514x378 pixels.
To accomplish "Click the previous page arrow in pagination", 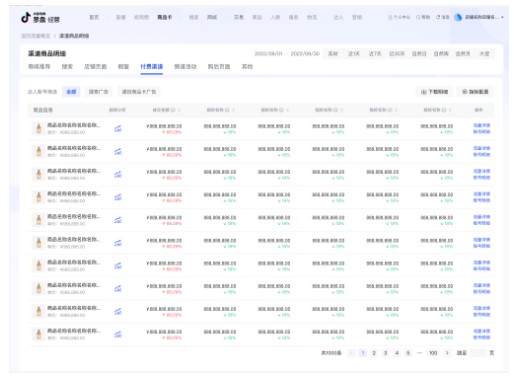I will [351, 353].
